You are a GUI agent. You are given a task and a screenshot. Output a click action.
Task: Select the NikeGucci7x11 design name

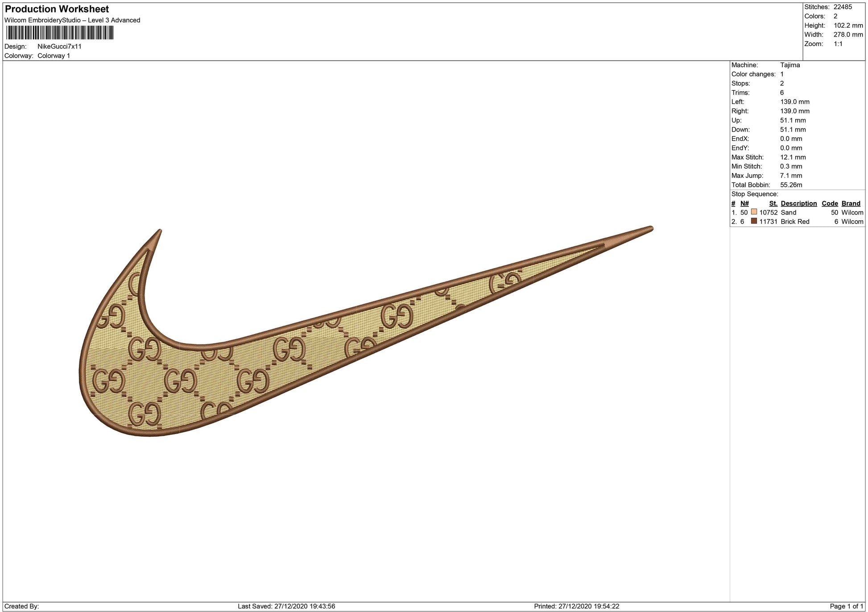[x=59, y=46]
